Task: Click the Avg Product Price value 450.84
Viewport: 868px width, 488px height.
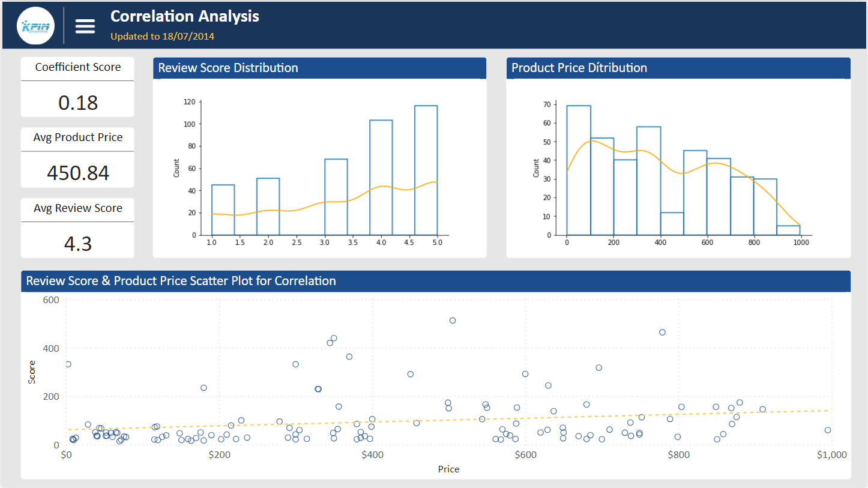Action: point(78,173)
